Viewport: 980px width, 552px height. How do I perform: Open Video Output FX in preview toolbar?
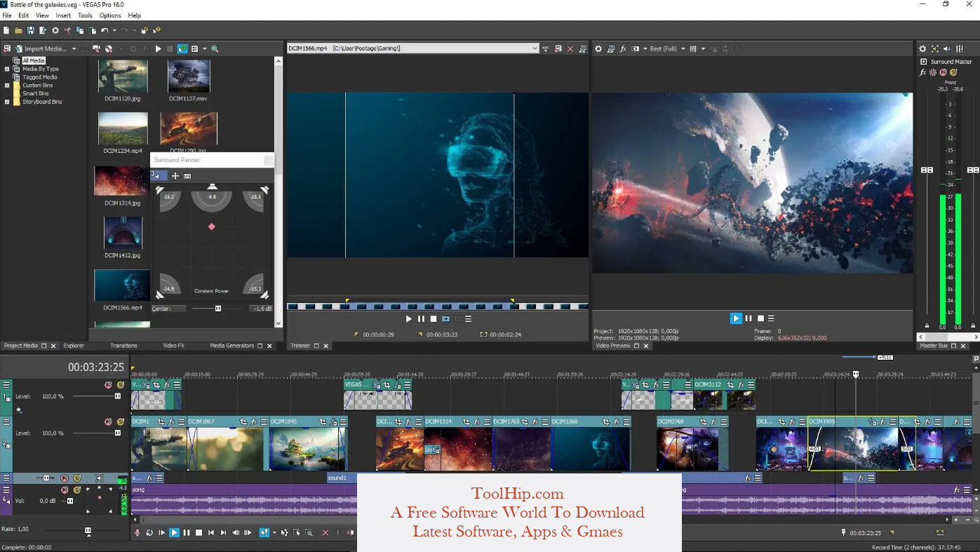[623, 49]
